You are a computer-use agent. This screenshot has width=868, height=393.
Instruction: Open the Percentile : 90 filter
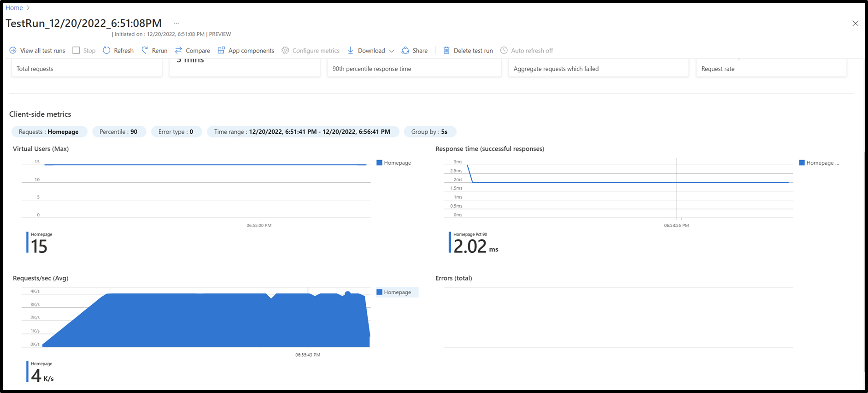(118, 131)
